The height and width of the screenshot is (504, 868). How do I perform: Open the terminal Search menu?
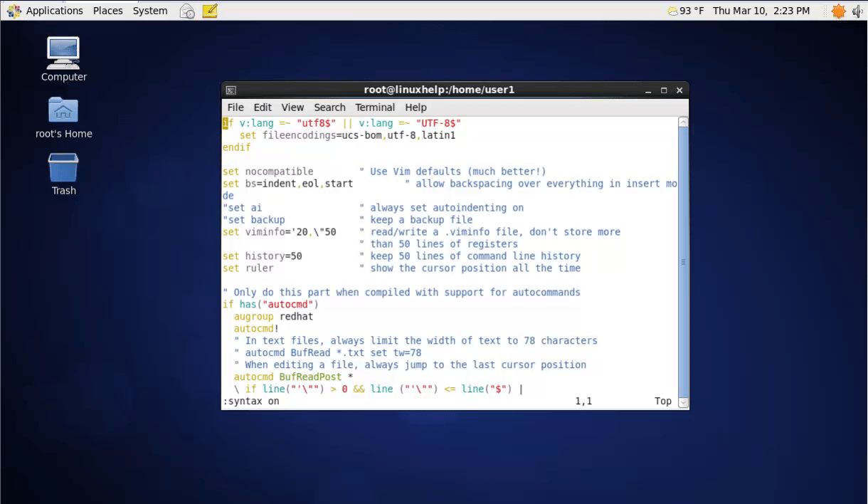tap(329, 107)
